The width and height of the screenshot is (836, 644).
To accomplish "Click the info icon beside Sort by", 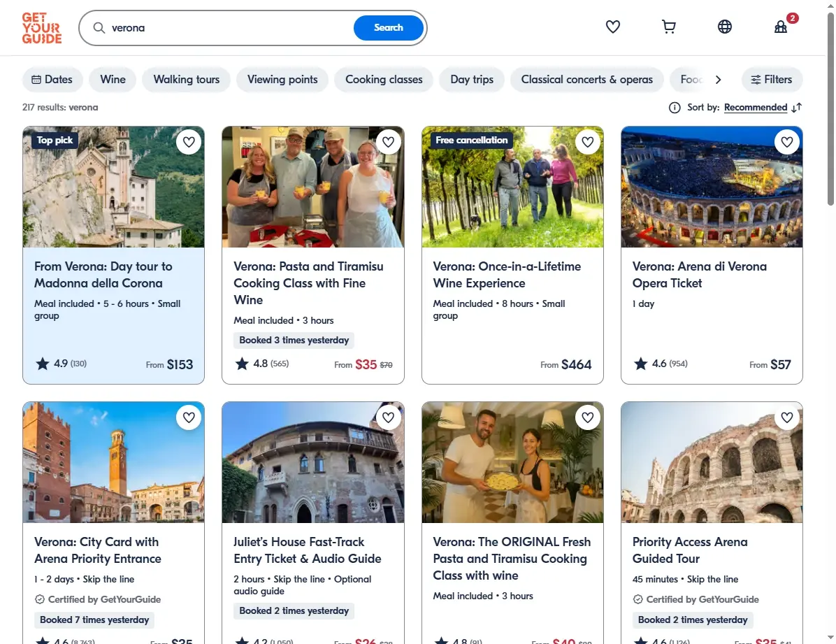I will pos(675,108).
